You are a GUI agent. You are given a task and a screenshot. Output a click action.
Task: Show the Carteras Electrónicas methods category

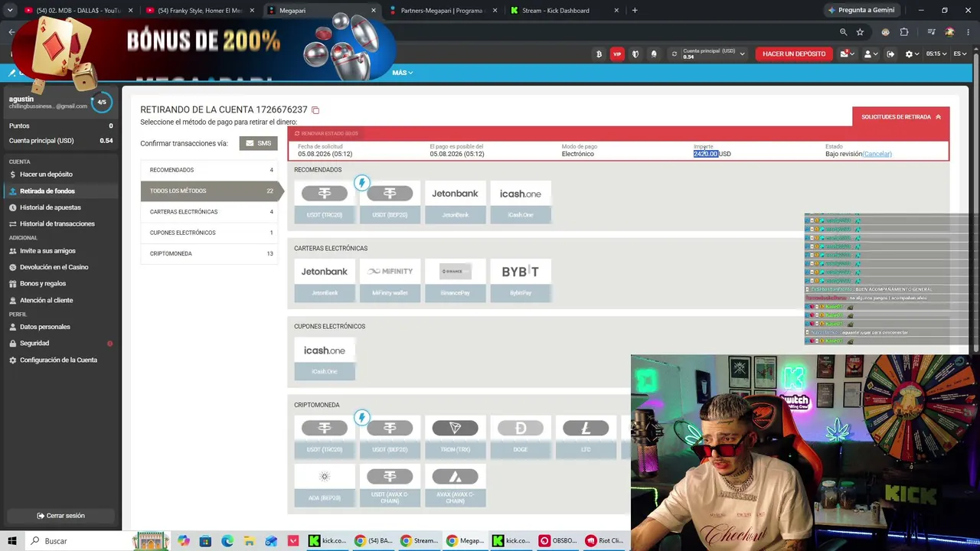point(208,212)
